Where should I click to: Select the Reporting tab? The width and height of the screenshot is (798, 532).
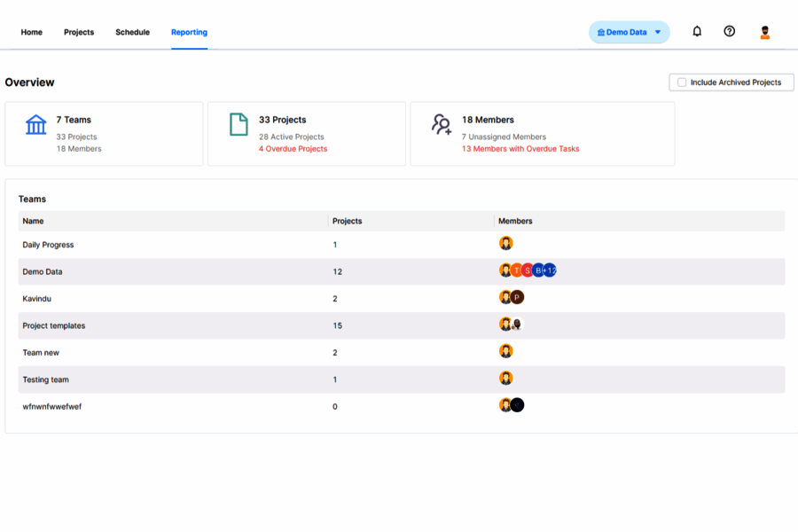pyautogui.click(x=189, y=33)
